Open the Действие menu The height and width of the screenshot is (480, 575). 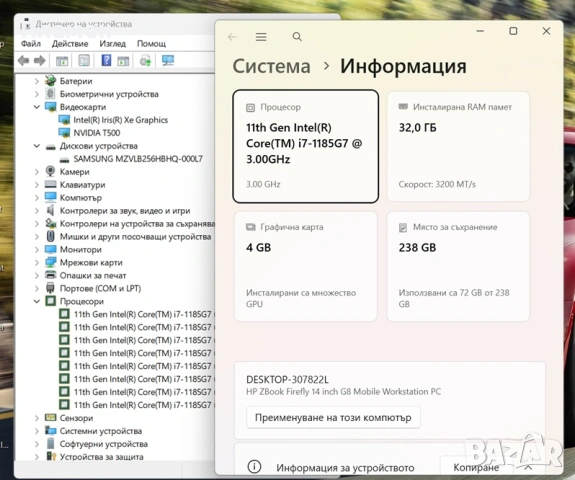[x=70, y=44]
